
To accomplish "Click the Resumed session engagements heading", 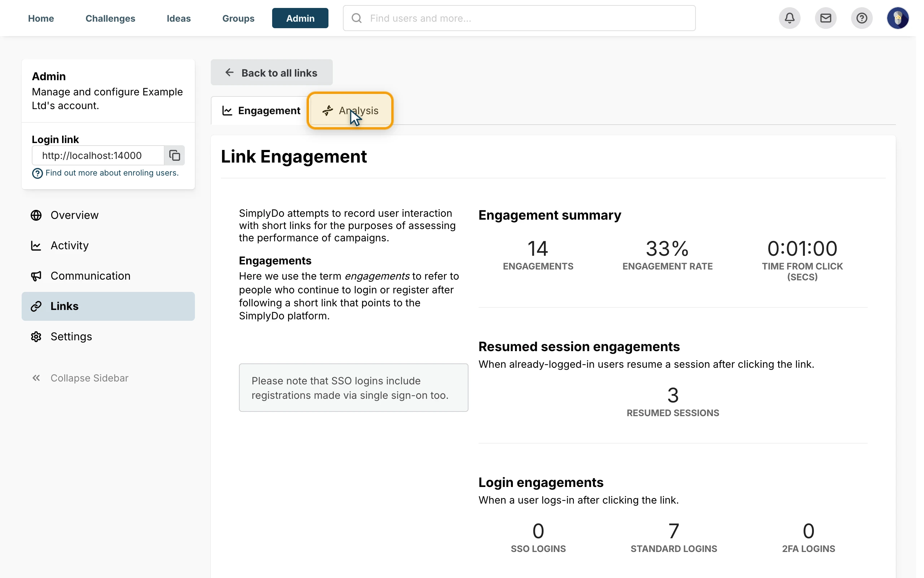I will pos(579,347).
